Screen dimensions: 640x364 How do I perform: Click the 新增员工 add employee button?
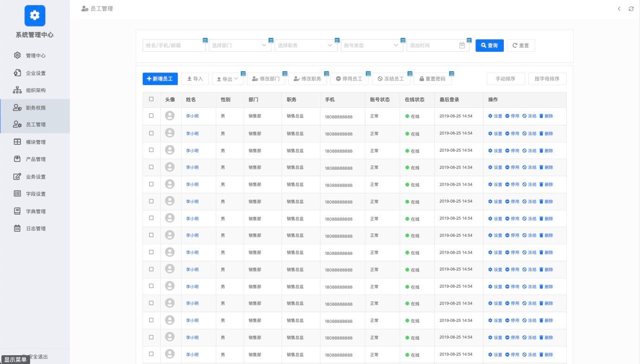pos(160,79)
